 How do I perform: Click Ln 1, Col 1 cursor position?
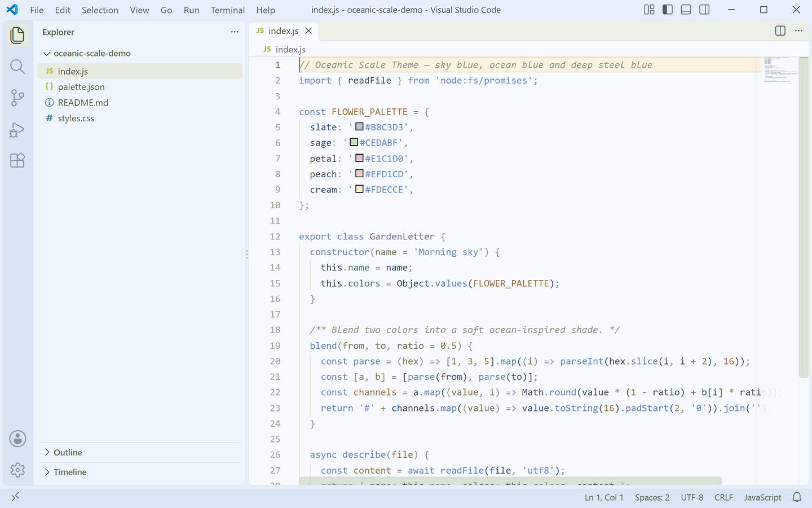[604, 497]
